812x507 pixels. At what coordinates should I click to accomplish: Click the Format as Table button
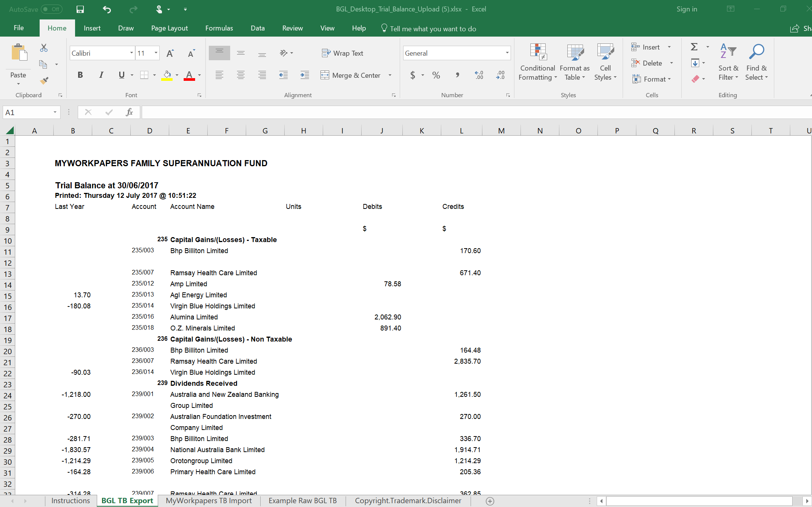(575, 62)
